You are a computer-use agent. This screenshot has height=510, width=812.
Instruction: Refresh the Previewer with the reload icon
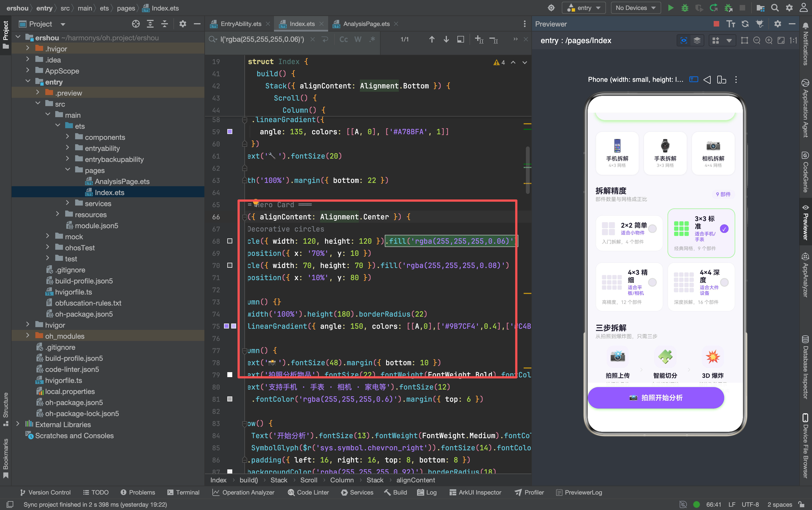click(745, 23)
